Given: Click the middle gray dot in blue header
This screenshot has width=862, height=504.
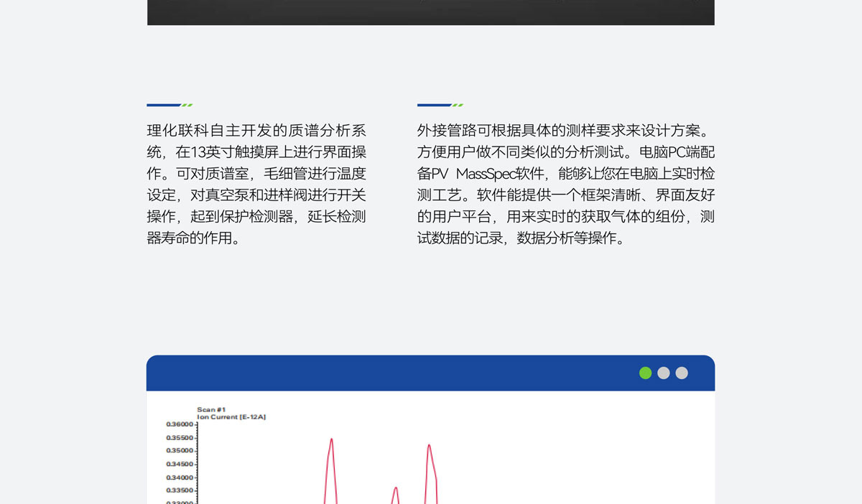Looking at the screenshot, I should click(x=664, y=373).
